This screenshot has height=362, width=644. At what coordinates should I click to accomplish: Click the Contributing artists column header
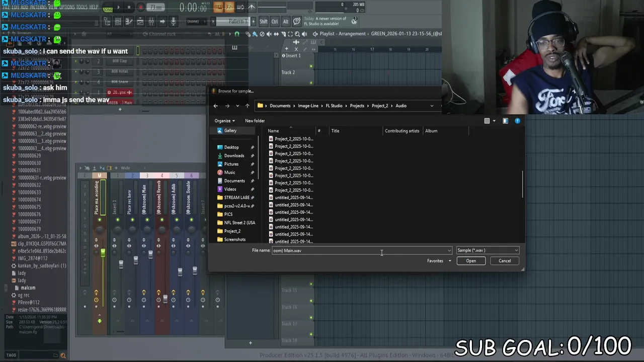click(402, 131)
